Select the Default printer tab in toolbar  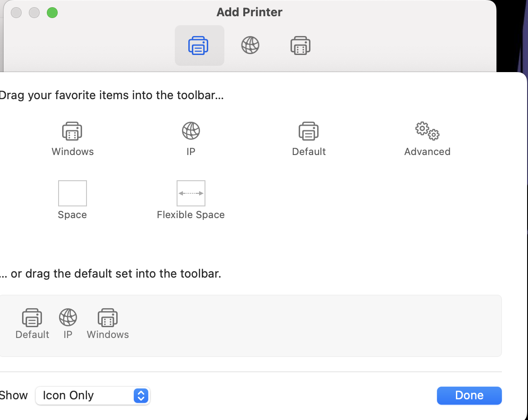pos(199,46)
